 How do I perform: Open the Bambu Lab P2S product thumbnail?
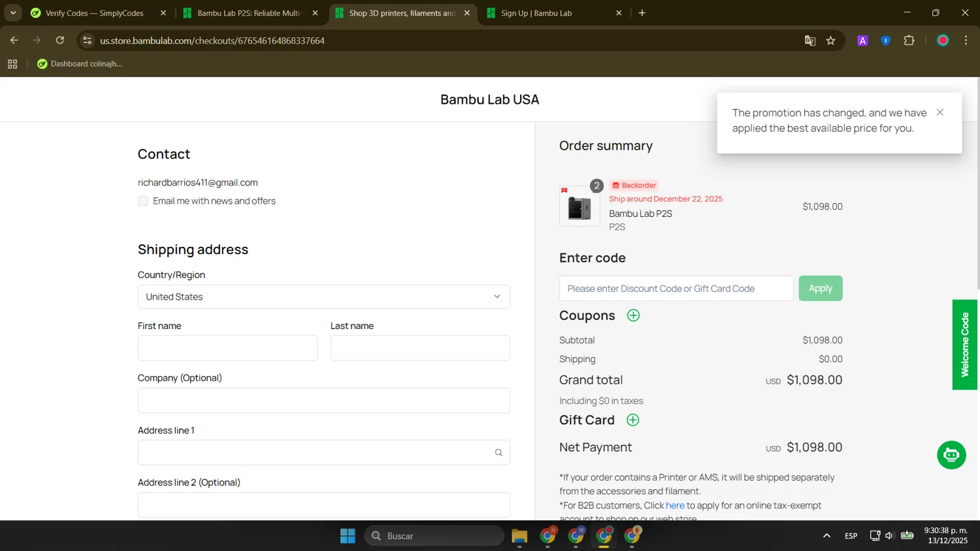[x=580, y=206]
